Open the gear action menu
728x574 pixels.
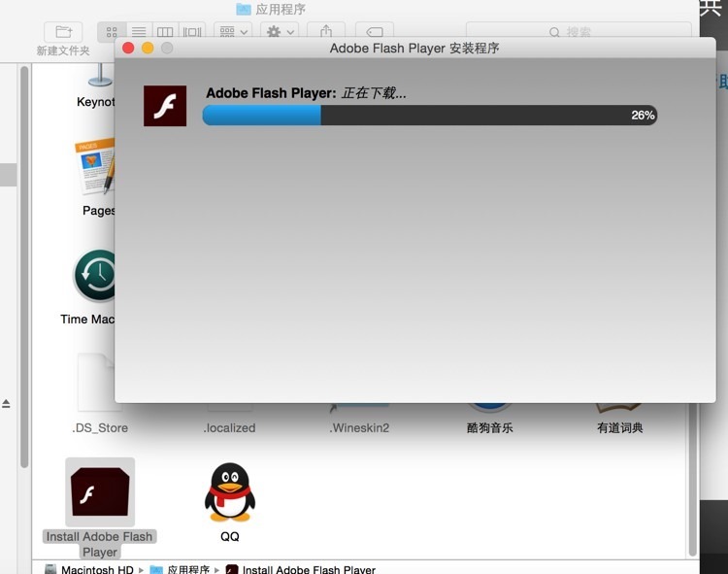coord(280,32)
